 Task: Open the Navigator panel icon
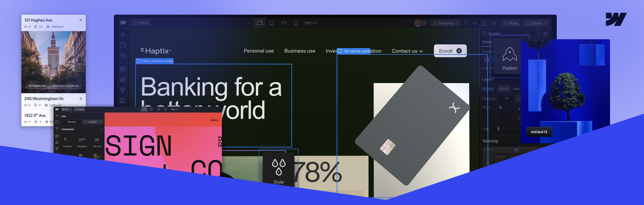click(x=123, y=56)
